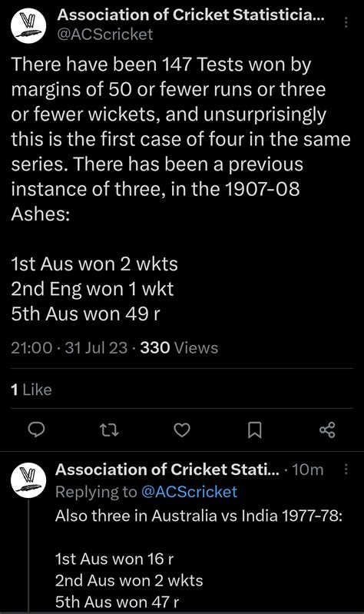Click the thread line below reply avatar
The height and width of the screenshot is (614, 364).
pos(29,557)
